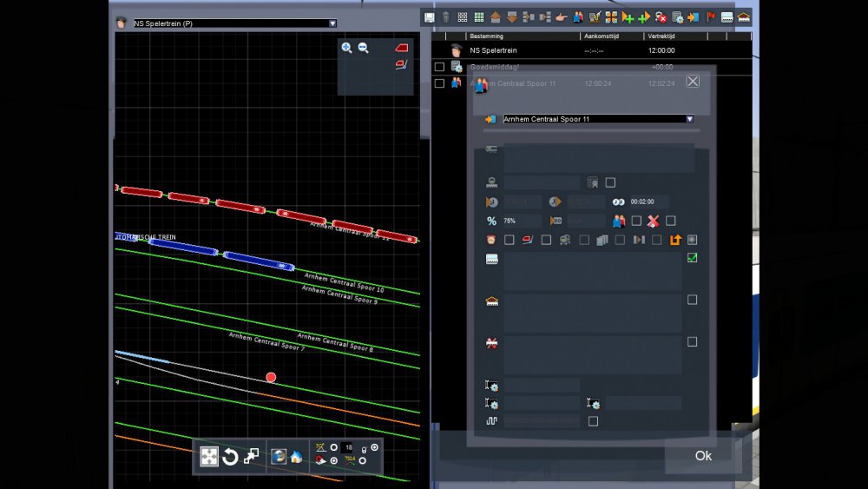The image size is (868, 489).
Task: Click the red flag icon in toolbar
Action: [711, 17]
